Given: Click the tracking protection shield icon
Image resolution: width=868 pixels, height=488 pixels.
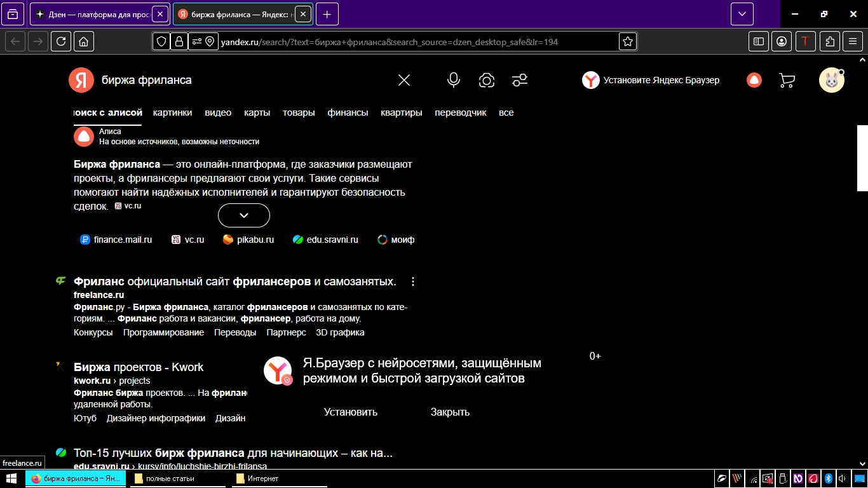Looking at the screenshot, I should pyautogui.click(x=162, y=41).
